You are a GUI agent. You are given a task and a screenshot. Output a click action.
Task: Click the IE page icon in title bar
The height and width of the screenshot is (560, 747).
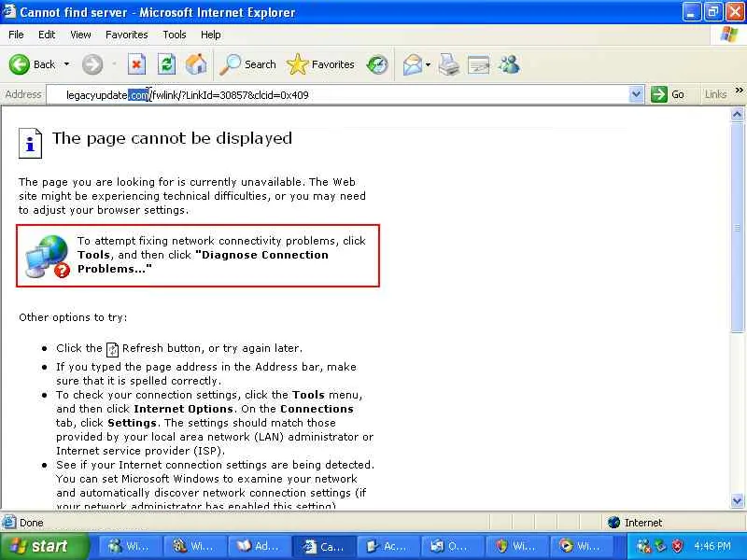coord(9,11)
